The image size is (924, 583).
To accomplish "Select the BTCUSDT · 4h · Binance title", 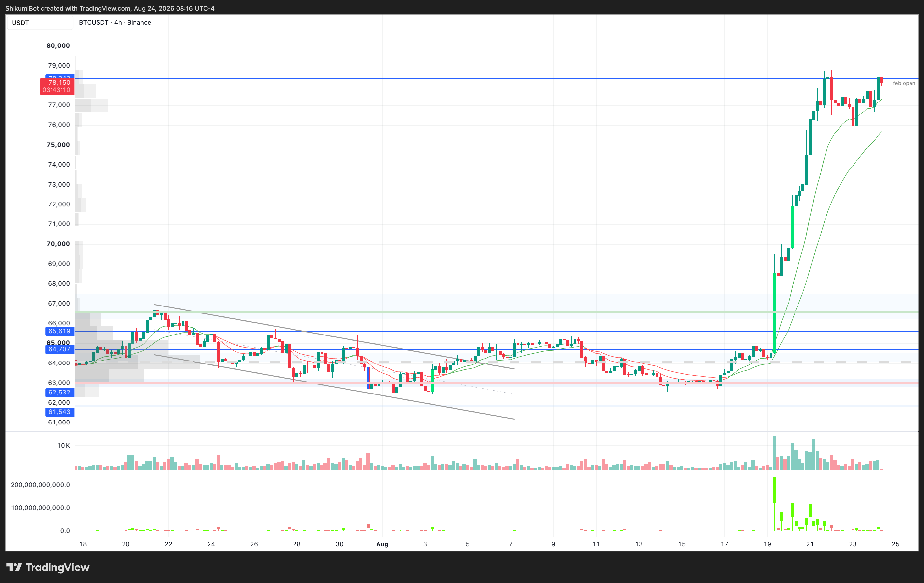I will 115,23.
